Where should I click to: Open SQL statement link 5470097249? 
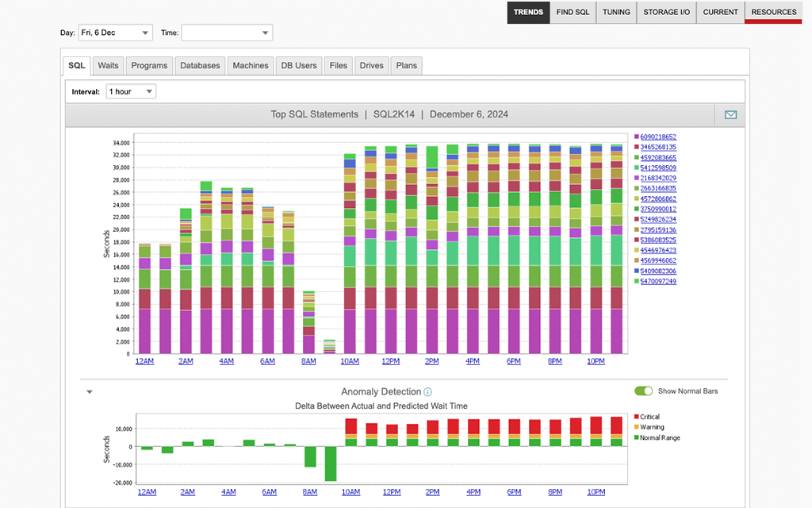pyautogui.click(x=657, y=281)
